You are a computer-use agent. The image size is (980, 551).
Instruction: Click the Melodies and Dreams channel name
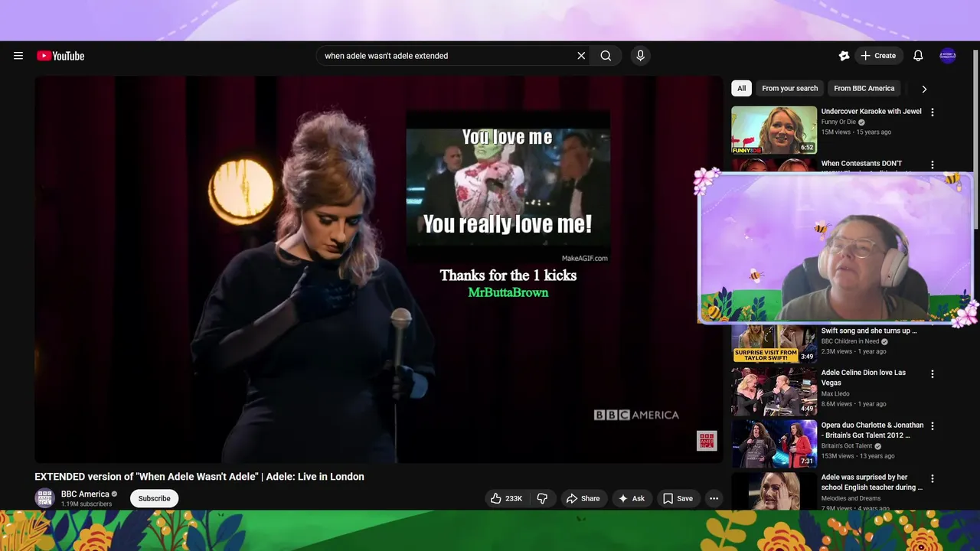[x=851, y=498]
